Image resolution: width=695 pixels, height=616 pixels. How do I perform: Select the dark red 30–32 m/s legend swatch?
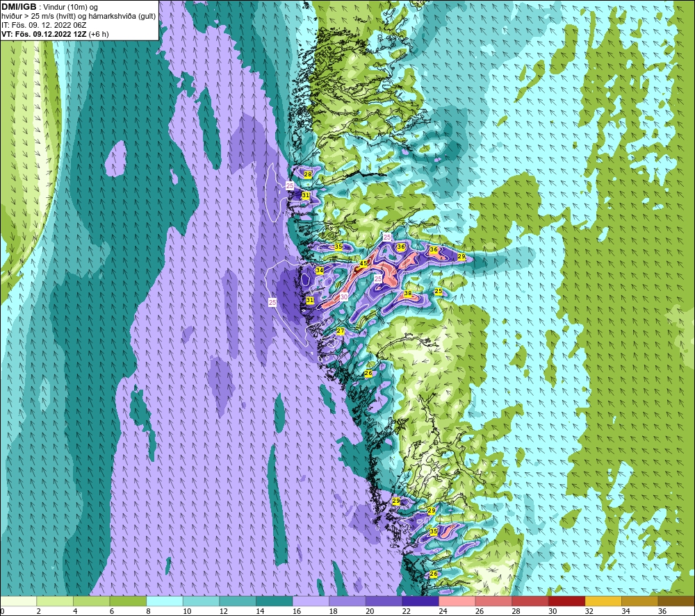(567, 601)
